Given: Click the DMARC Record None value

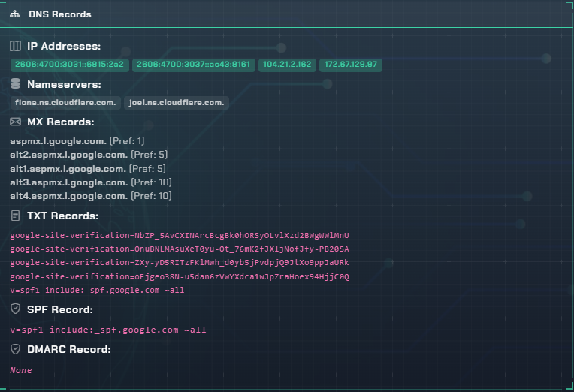Looking at the screenshot, I should 21,370.
